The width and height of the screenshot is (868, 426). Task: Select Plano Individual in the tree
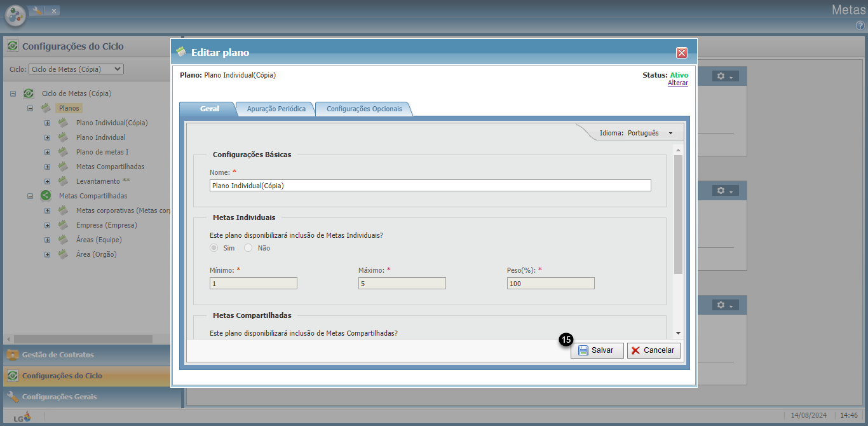pos(100,137)
